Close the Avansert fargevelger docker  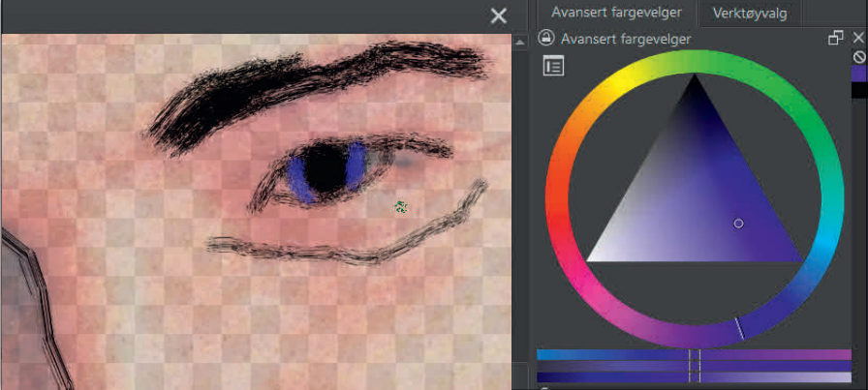[x=858, y=38]
